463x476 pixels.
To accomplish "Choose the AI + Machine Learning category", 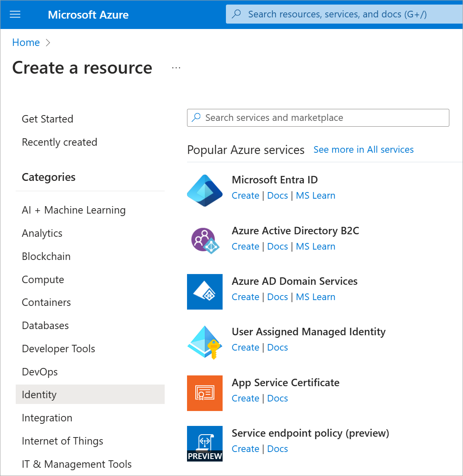I will [x=74, y=210].
